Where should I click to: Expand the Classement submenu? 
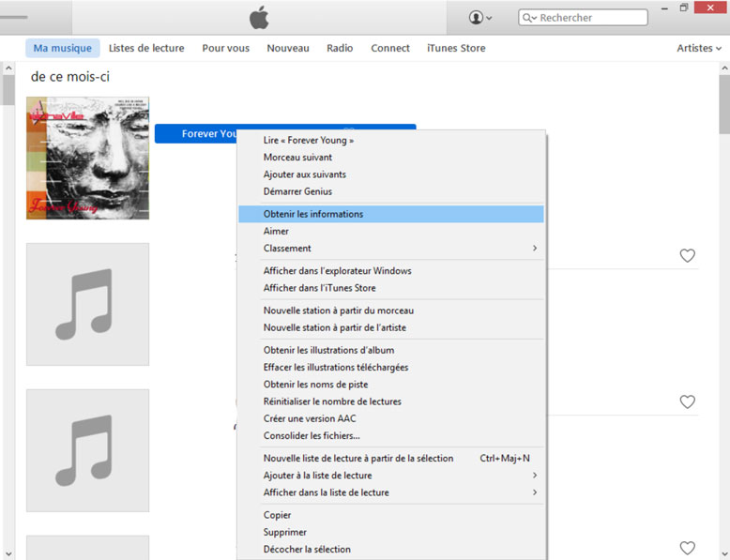click(391, 249)
